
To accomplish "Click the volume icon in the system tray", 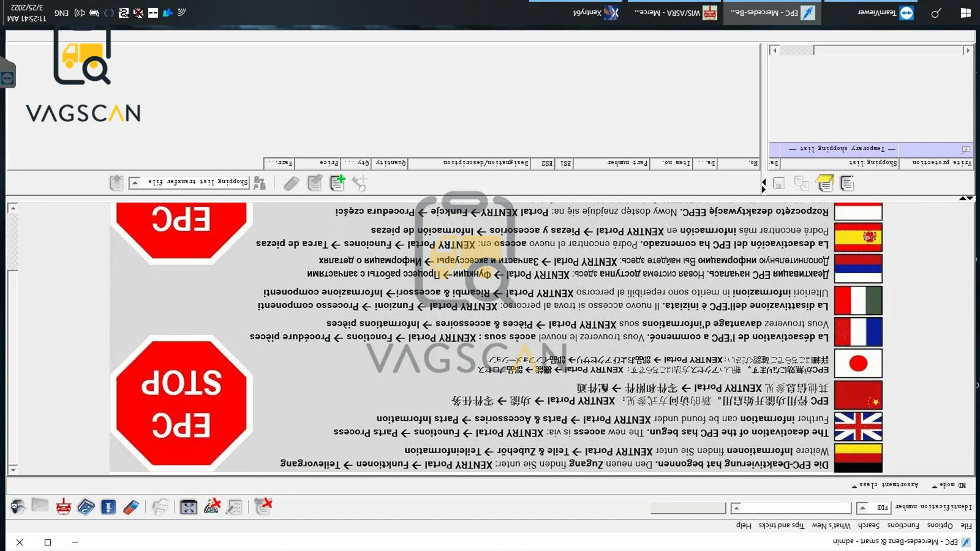I will [79, 12].
